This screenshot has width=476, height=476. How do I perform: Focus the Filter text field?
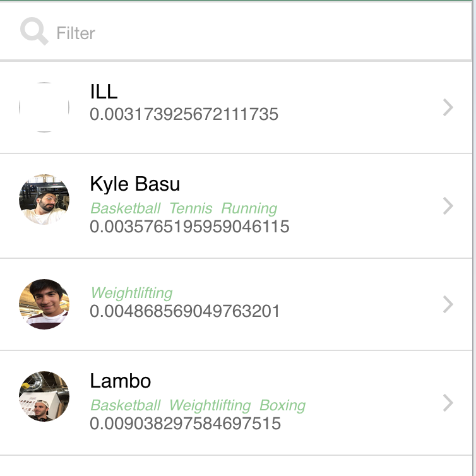[236, 32]
